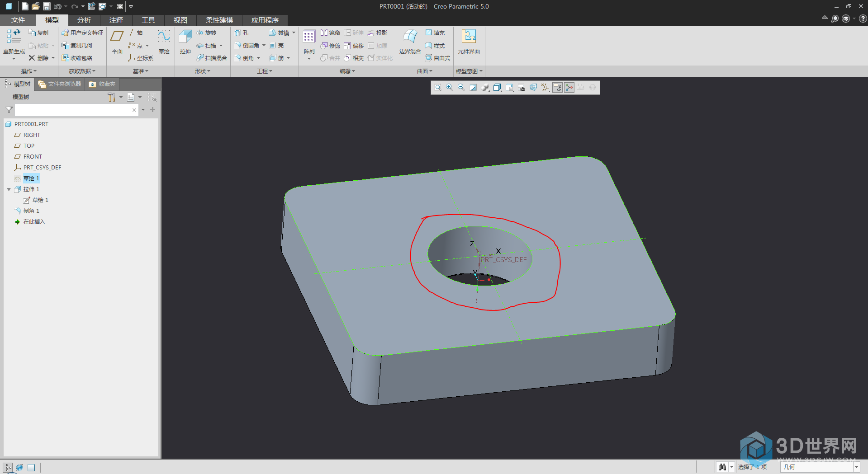
Task: Select the FRONT datum plane in model tree
Action: (x=33, y=157)
